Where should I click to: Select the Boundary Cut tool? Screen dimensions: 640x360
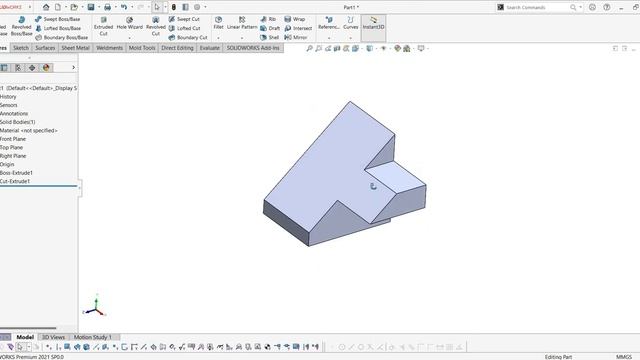188,37
